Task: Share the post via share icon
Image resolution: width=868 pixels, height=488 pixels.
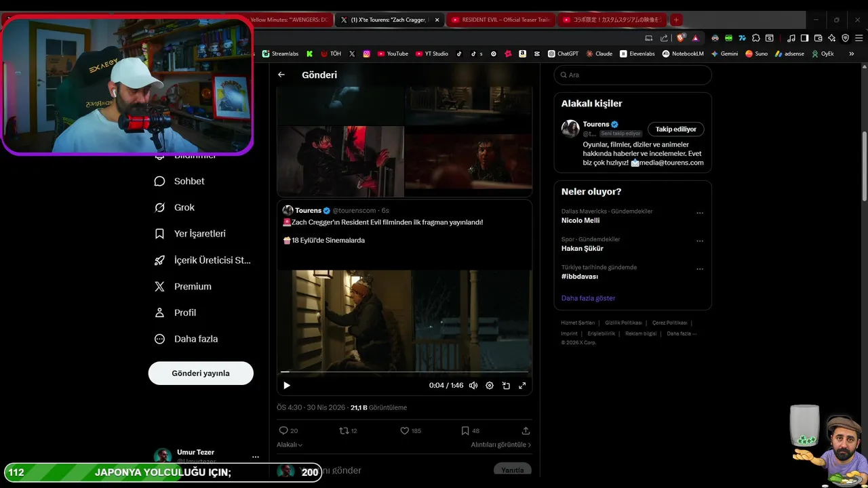Action: coord(526,430)
